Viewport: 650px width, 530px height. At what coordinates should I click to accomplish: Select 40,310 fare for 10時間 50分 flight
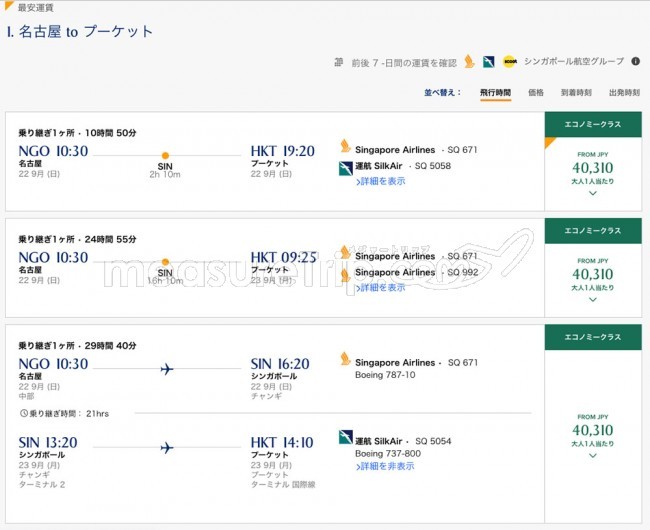pyautogui.click(x=593, y=168)
